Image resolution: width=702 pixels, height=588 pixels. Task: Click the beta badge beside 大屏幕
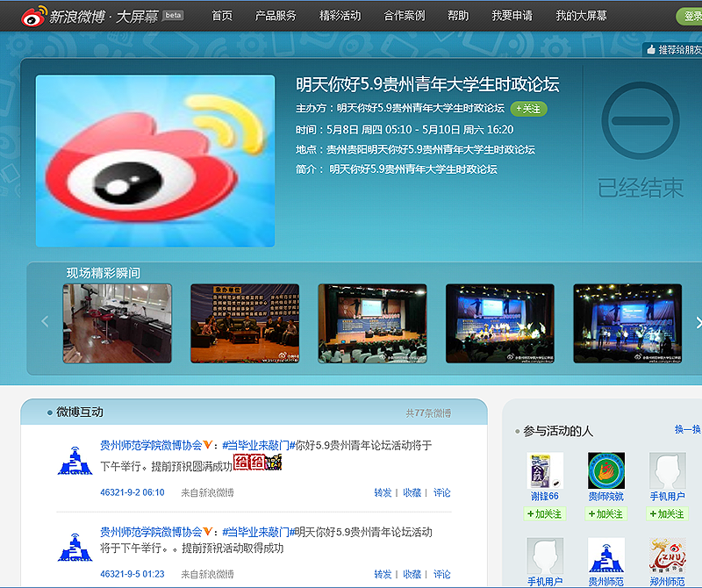(173, 15)
